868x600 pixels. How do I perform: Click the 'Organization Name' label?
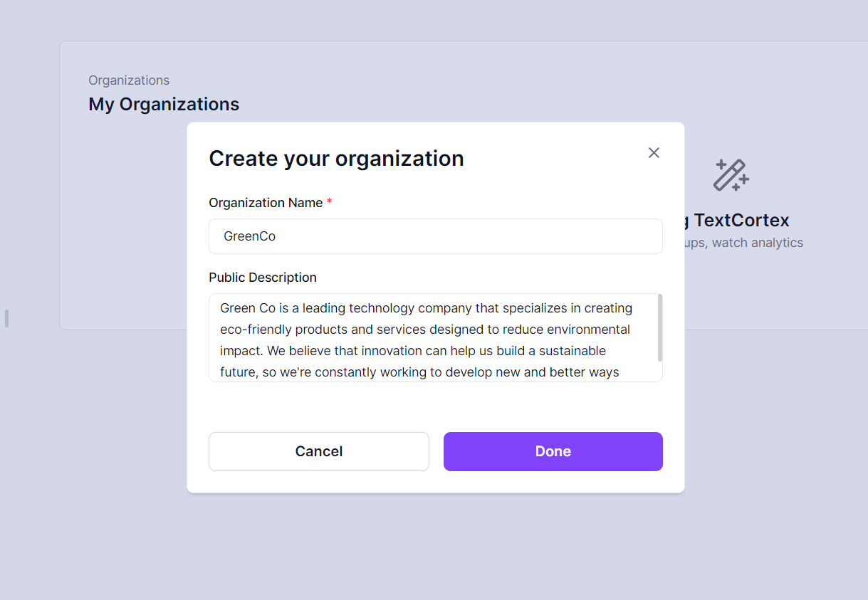point(266,203)
